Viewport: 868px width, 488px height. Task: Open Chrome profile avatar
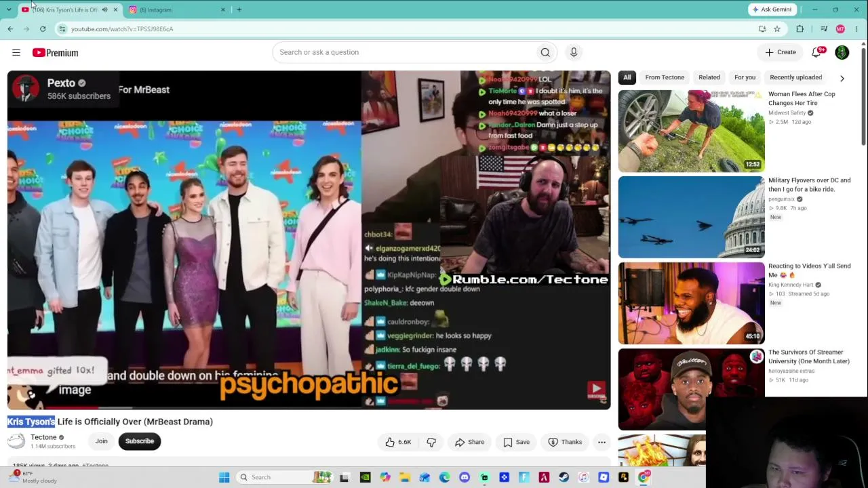tap(840, 29)
